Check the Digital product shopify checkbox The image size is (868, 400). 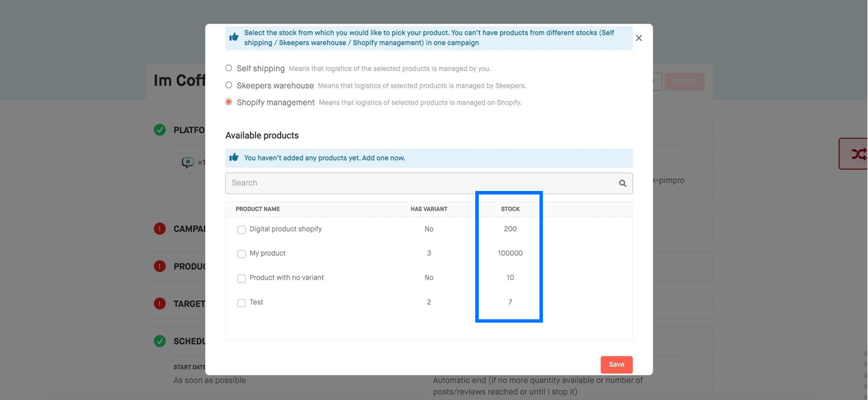click(x=241, y=230)
